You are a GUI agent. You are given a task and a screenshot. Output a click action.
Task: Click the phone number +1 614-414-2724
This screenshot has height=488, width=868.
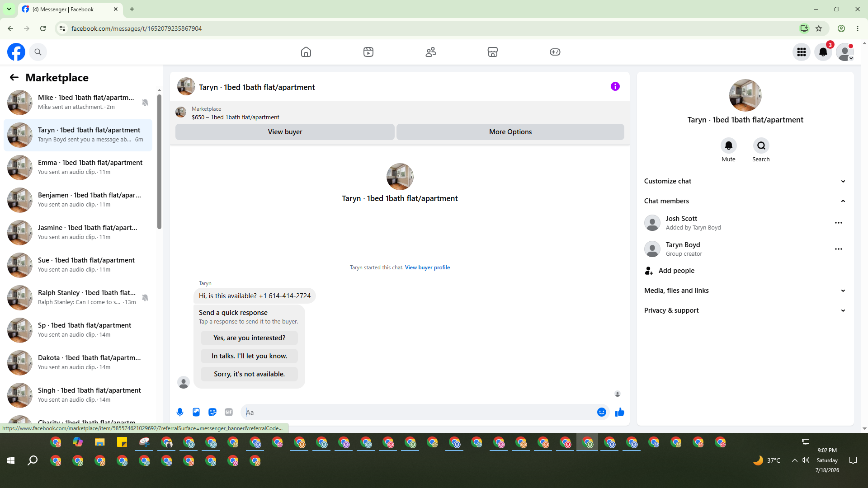pyautogui.click(x=285, y=296)
